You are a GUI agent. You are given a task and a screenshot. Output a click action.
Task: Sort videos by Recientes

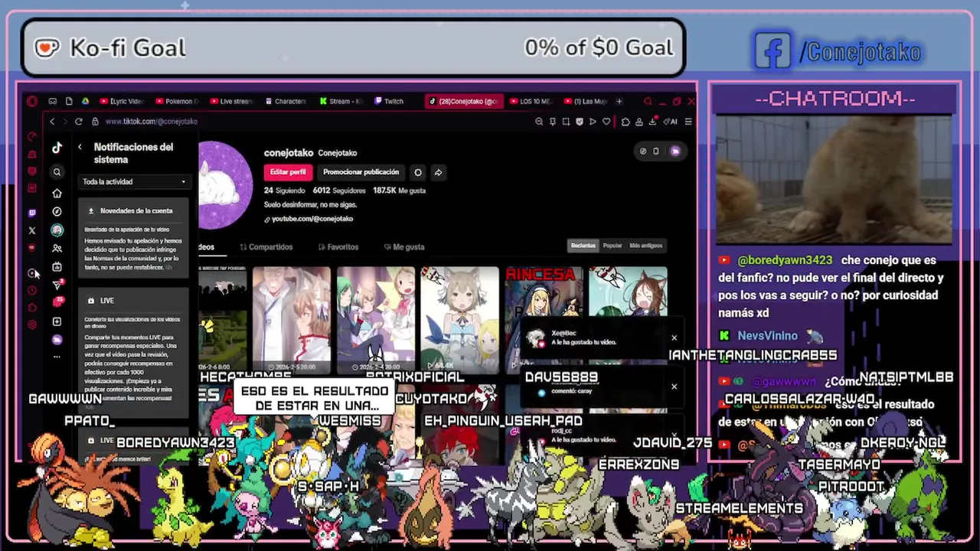(x=583, y=246)
